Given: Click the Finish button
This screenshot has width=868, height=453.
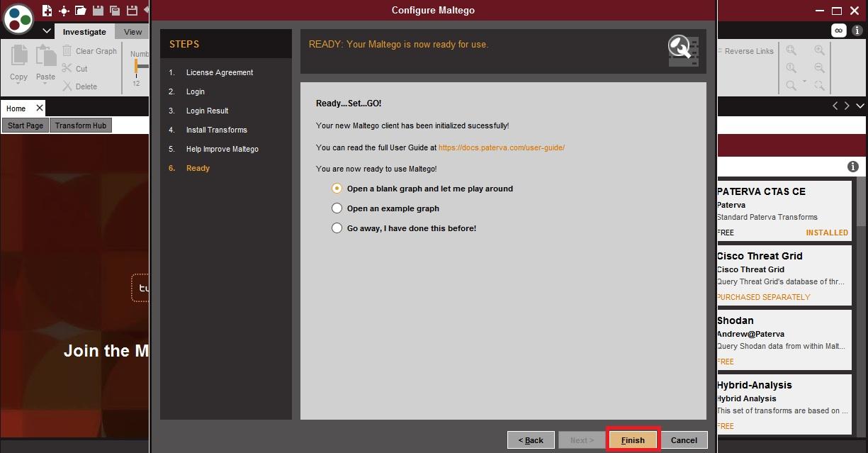Looking at the screenshot, I should [633, 440].
